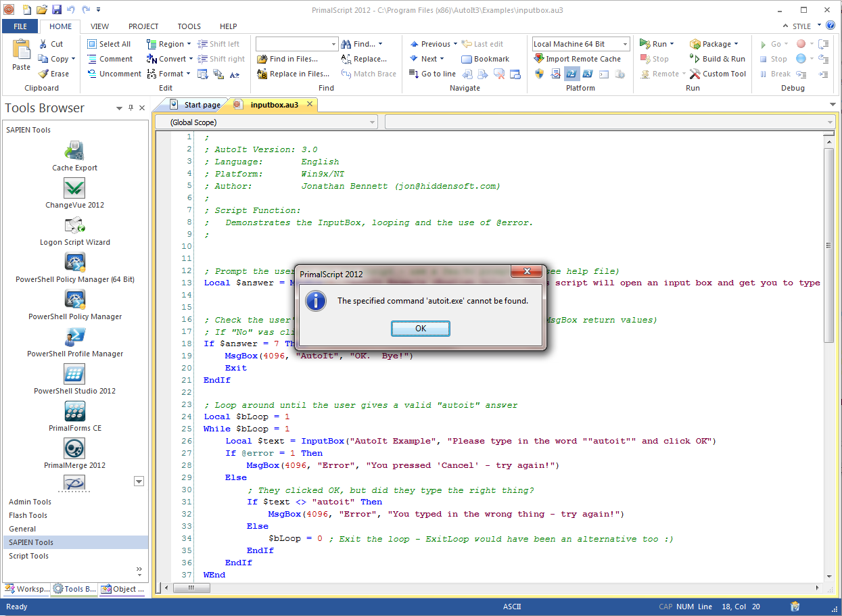
Task: Launch ChangeVue 2012 tool
Action: click(x=74, y=193)
